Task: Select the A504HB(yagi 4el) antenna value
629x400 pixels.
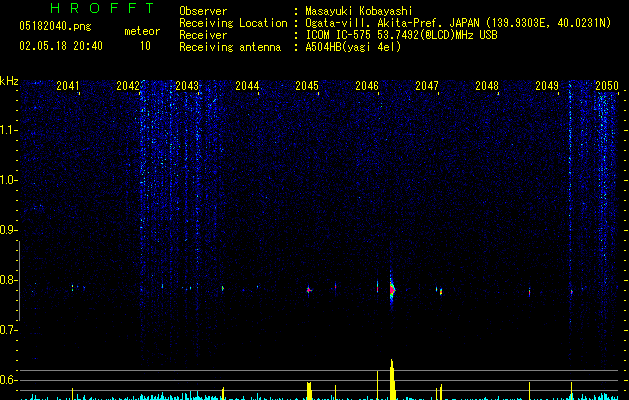Action: (x=353, y=47)
